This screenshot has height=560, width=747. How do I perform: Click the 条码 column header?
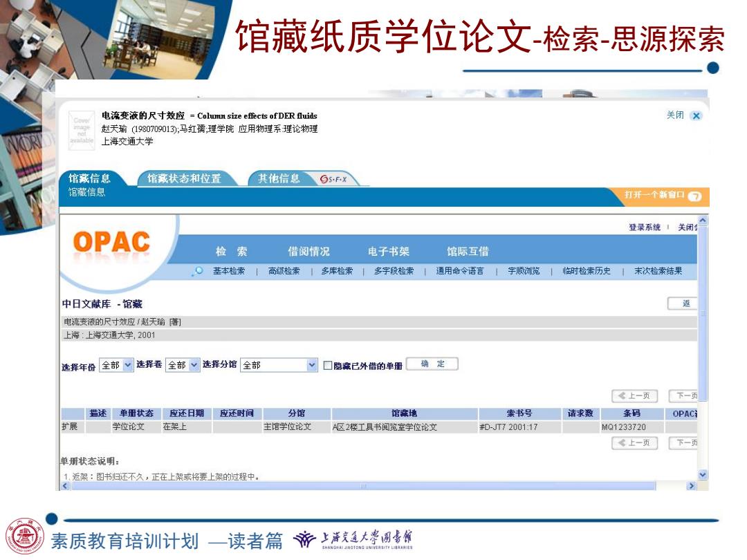pos(632,413)
